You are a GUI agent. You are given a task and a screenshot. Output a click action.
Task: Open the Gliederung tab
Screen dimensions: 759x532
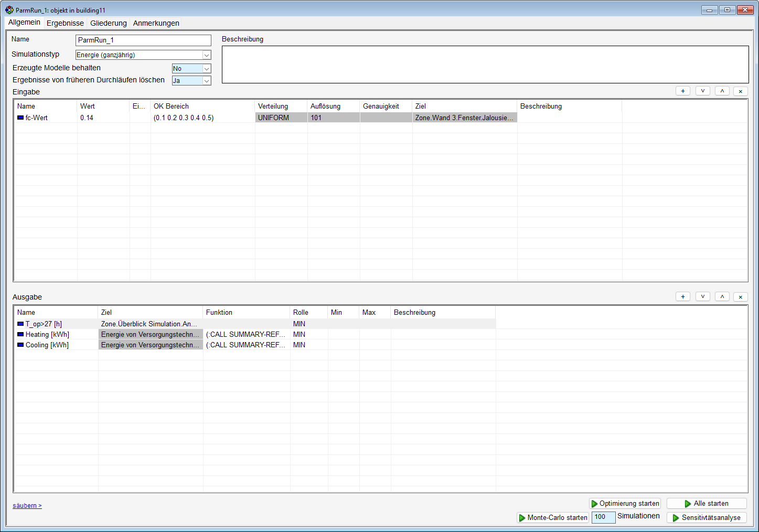tap(108, 23)
